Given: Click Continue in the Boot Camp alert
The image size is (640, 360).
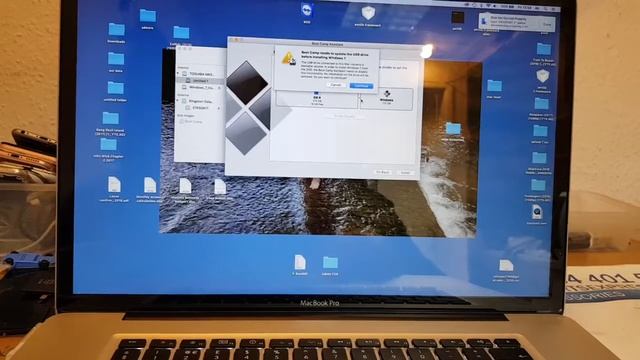Looking at the screenshot, I should (361, 86).
